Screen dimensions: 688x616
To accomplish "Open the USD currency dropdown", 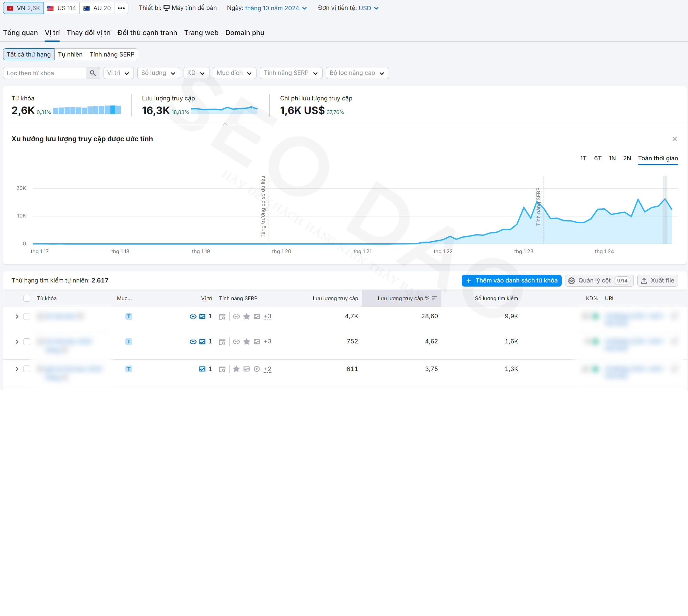I will tap(369, 8).
